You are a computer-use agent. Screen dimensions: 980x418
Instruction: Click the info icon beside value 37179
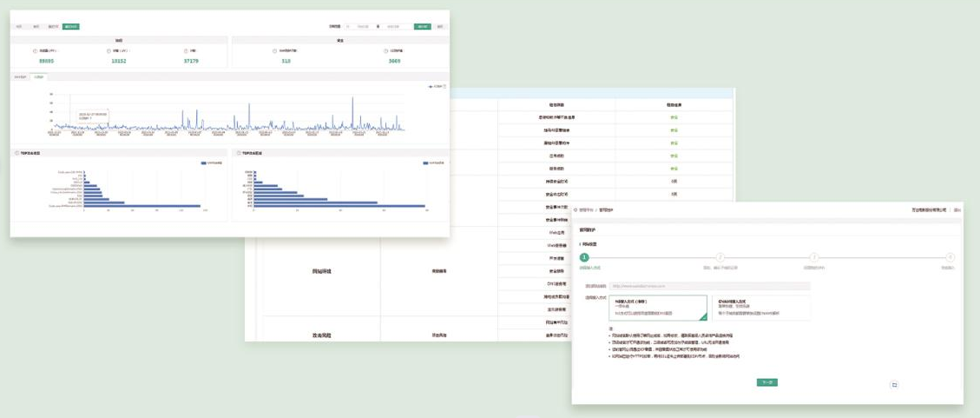(x=186, y=51)
